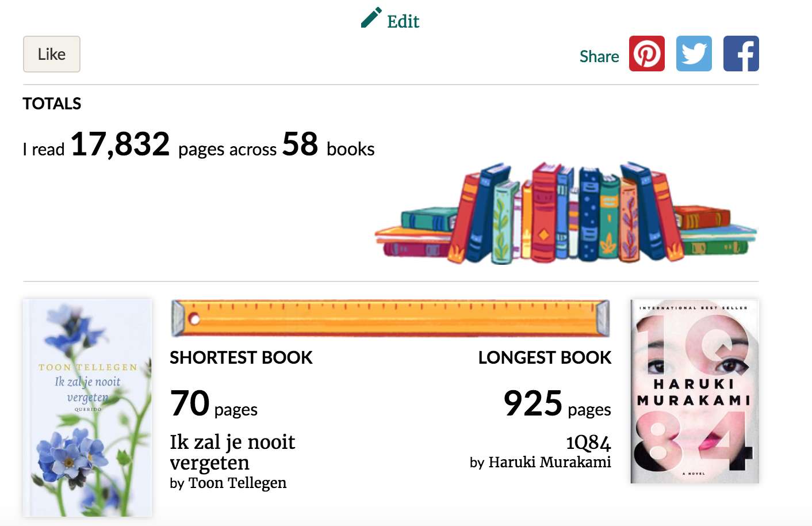Click the colorful bookshelf illustration

[566, 213]
